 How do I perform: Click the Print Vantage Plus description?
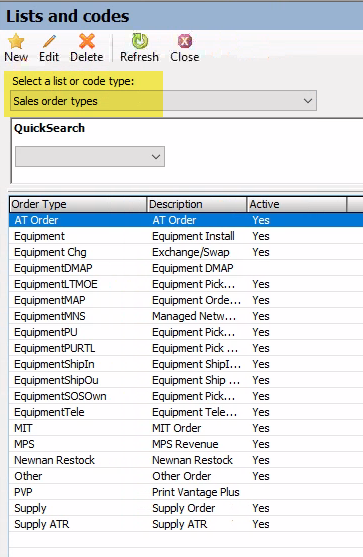[196, 492]
